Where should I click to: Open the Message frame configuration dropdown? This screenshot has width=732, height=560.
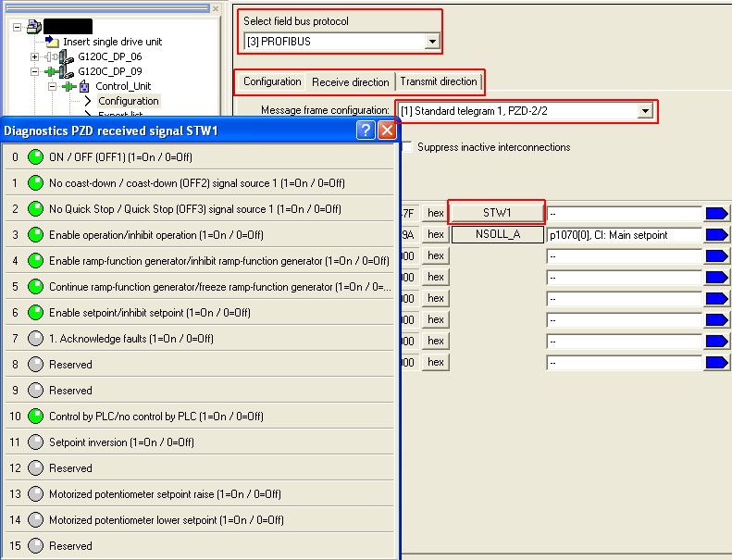pos(645,111)
